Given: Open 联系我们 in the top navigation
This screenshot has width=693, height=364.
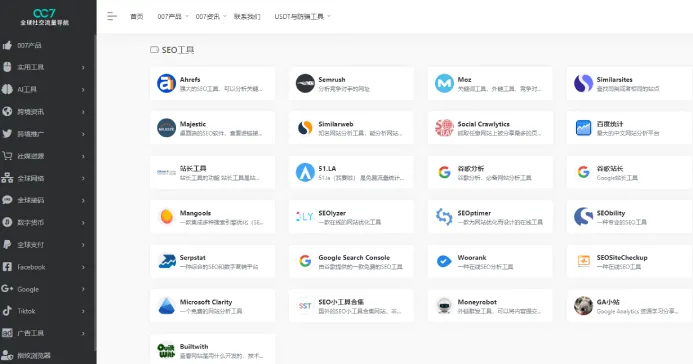Looking at the screenshot, I should tap(247, 16).
